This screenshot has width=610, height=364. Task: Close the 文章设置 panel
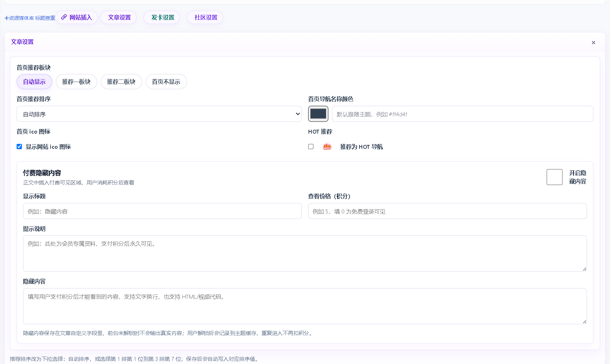593,42
